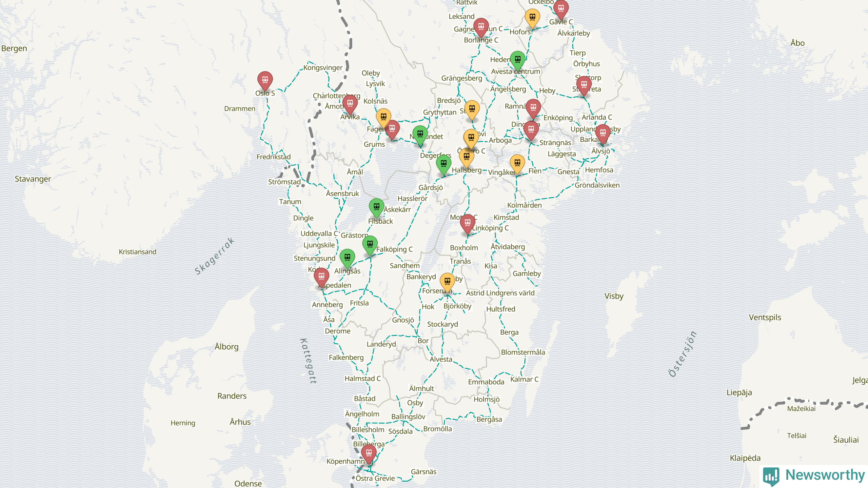This screenshot has height=488, width=868.
Task: Open the yellow marker near Hofors
Action: (532, 18)
